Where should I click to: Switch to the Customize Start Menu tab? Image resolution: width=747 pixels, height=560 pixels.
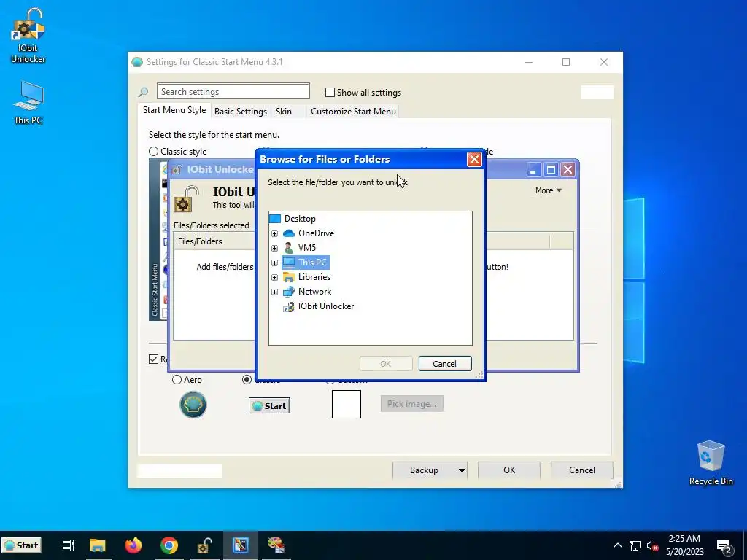pyautogui.click(x=353, y=111)
